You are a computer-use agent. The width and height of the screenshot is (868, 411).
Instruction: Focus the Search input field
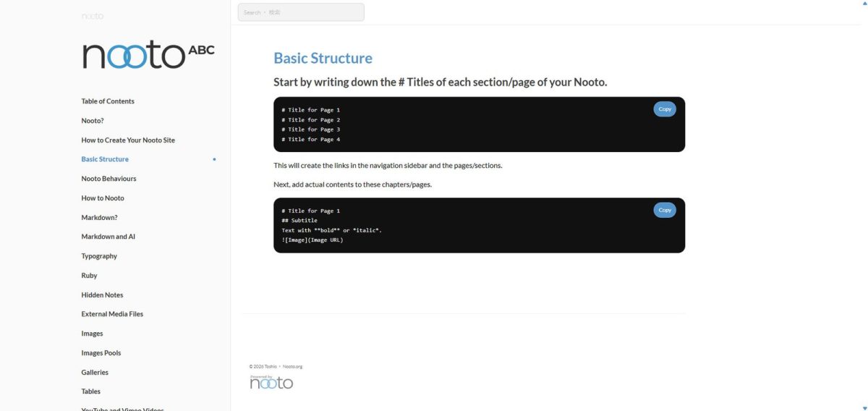click(301, 12)
